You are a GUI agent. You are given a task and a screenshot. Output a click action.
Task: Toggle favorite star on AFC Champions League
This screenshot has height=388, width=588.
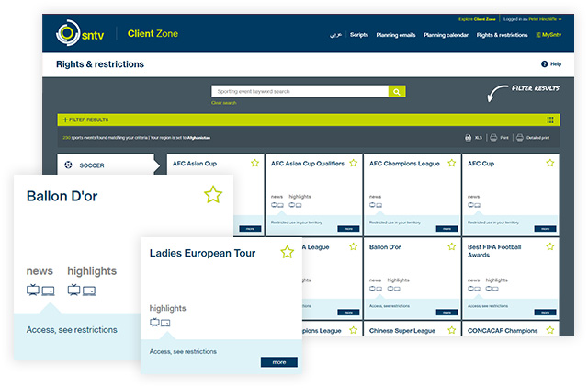(451, 163)
